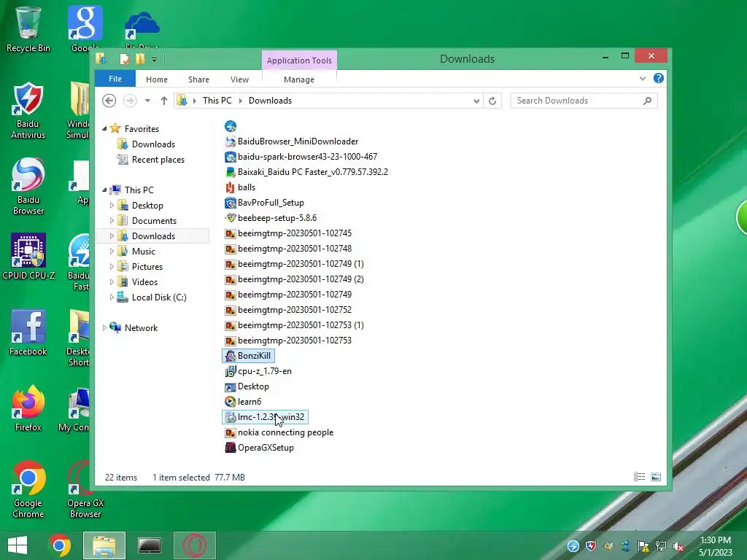Open the network icon in the system tray
The width and height of the screenshot is (747, 560).
(661, 546)
